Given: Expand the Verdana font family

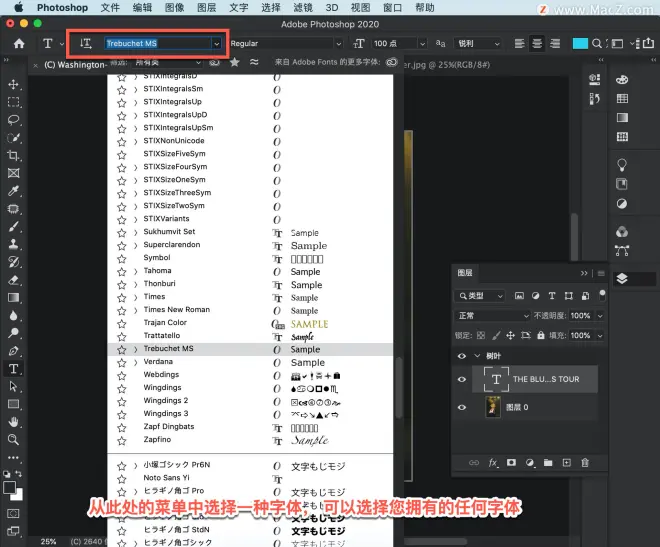Looking at the screenshot, I should pos(136,362).
